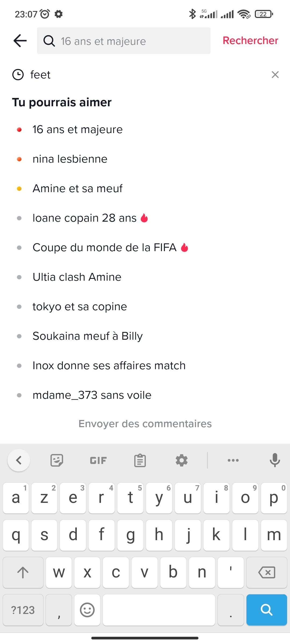Collapse the keyboard toolbar with chevron
This screenshot has height=644, width=290.
[x=19, y=460]
